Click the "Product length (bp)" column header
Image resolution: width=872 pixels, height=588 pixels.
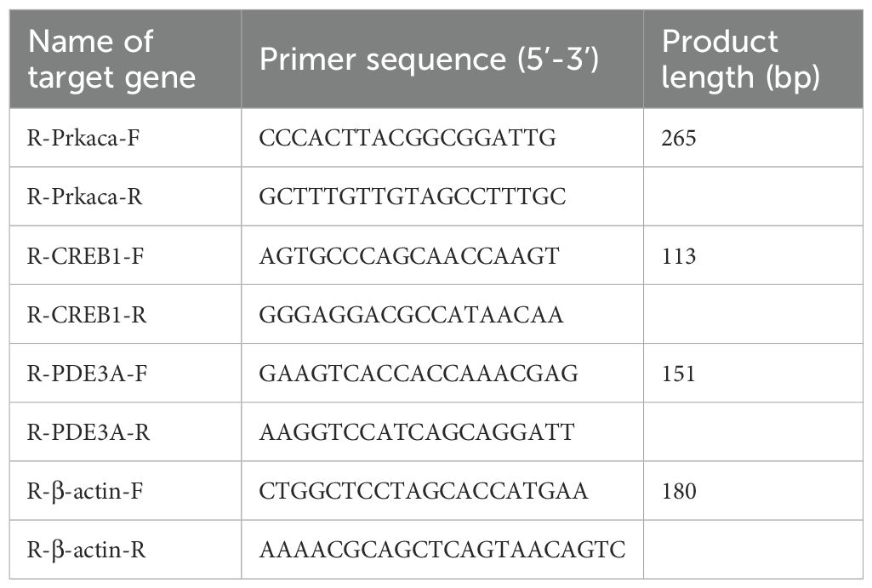(x=740, y=60)
